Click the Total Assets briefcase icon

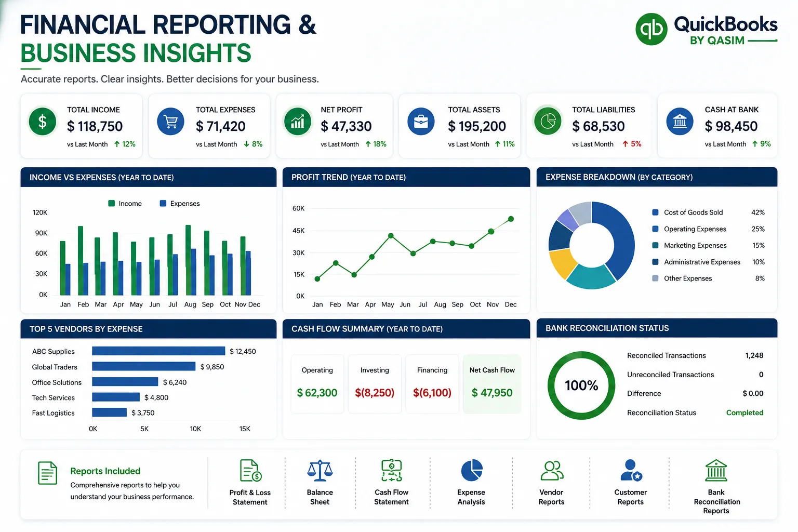421,122
